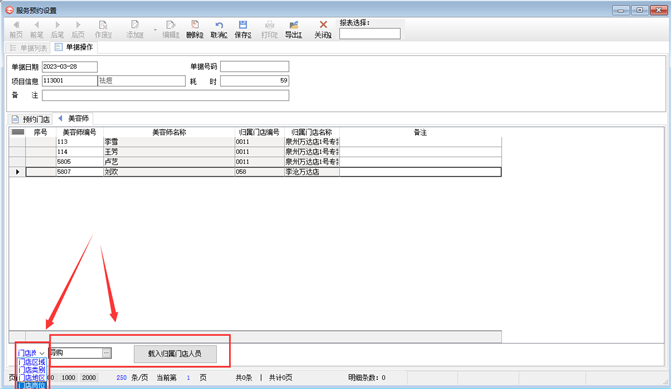The width and height of the screenshot is (671, 389).
Task: Click the delete (删除) toolbar icon
Action: pos(195,25)
